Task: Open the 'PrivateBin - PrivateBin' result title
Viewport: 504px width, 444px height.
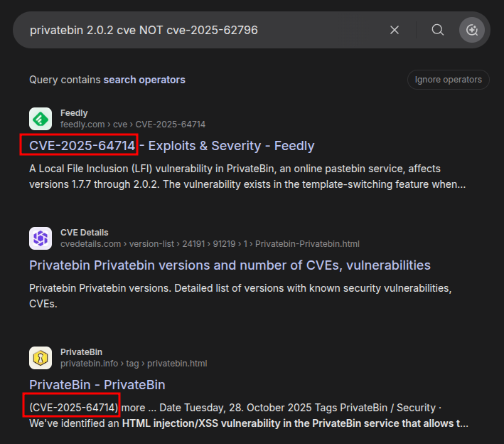Action: [97, 385]
